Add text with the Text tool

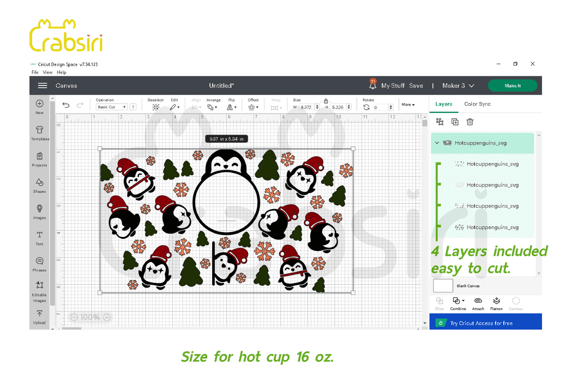(40, 237)
